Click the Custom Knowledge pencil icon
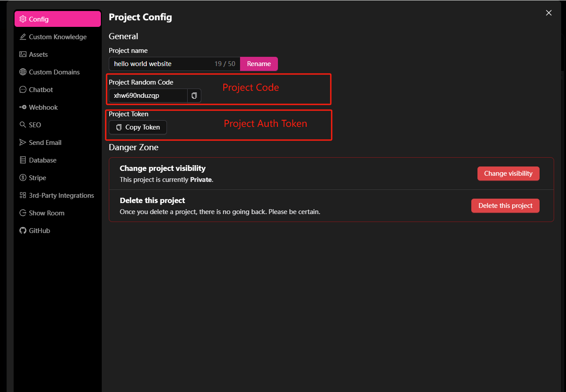The image size is (566, 392). click(23, 37)
